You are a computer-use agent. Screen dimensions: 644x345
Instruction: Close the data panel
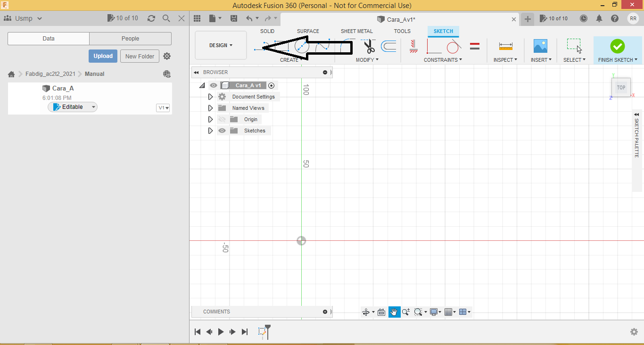pyautogui.click(x=182, y=18)
